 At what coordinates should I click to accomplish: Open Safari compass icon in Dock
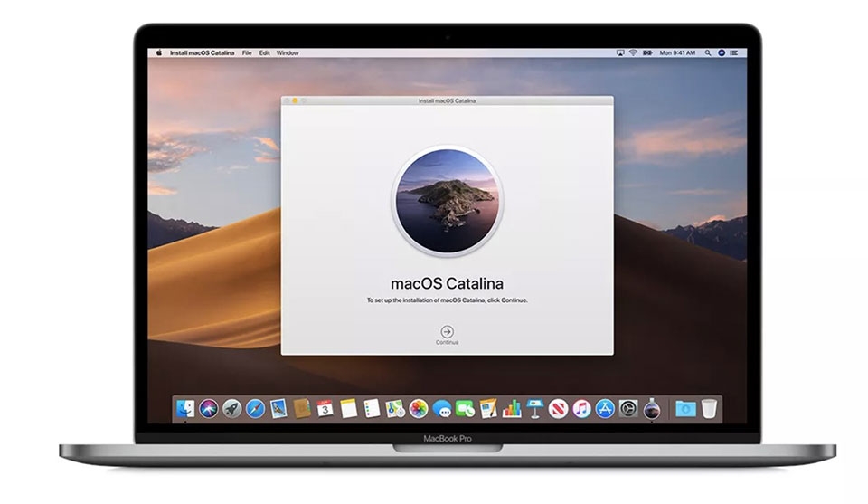[255, 409]
